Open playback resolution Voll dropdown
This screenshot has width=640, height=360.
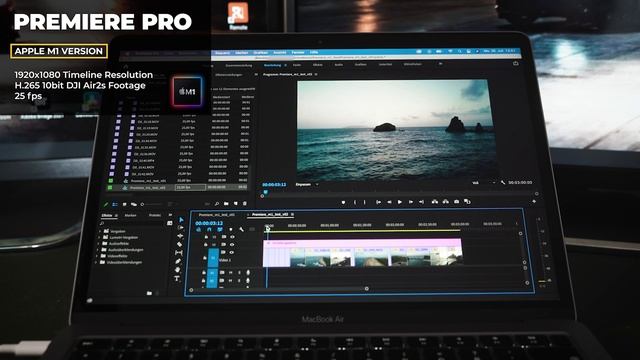pyautogui.click(x=484, y=183)
